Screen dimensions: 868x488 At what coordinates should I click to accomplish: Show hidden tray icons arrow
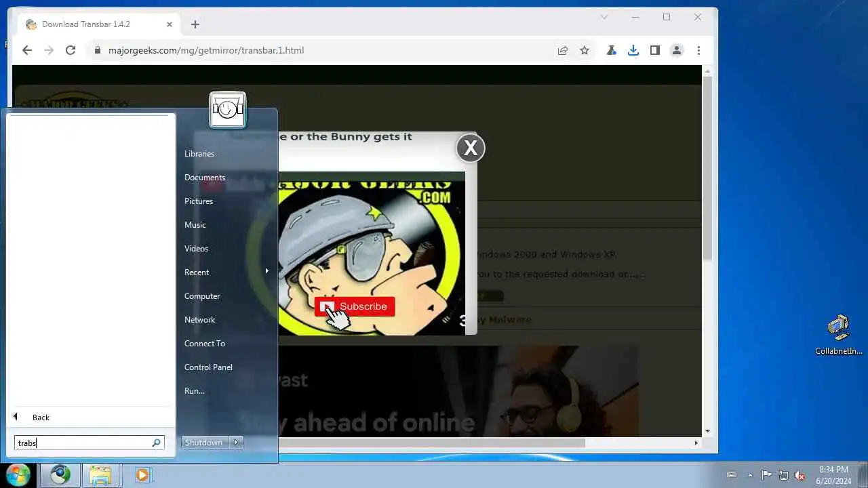click(750, 475)
